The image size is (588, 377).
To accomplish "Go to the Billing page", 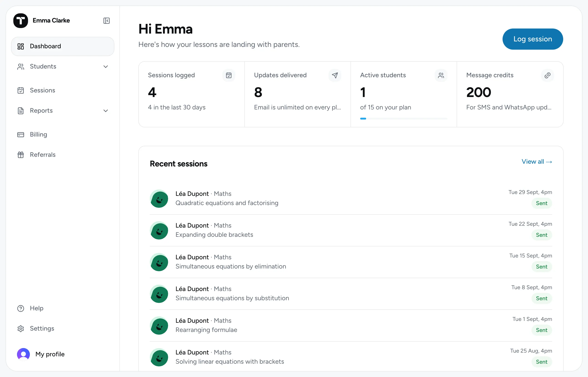I will coord(63,134).
